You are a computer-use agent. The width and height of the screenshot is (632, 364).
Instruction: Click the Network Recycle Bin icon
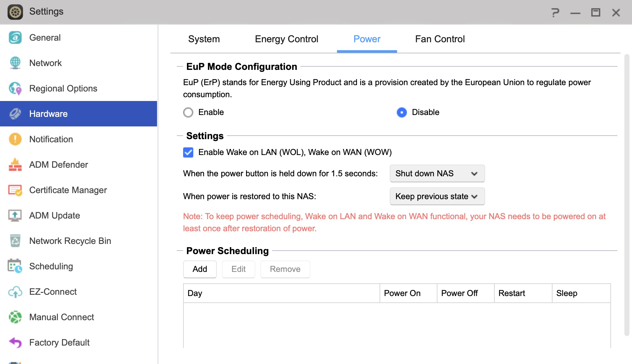click(15, 241)
